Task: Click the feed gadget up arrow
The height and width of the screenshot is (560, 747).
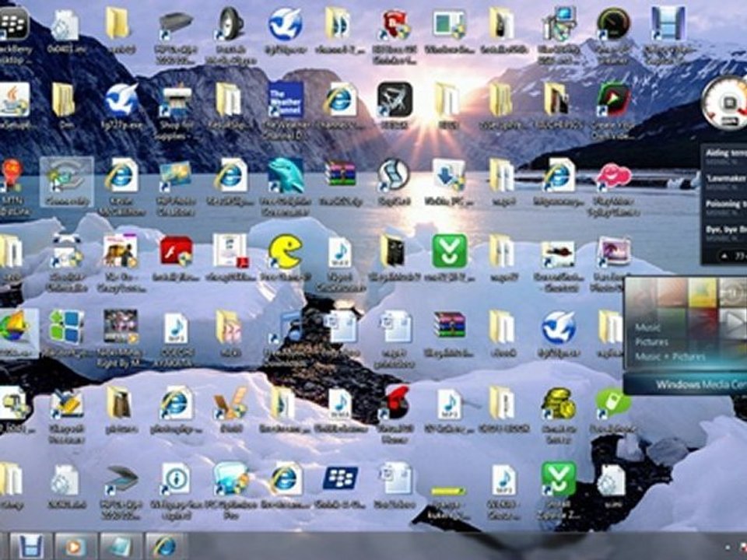Action: click(x=724, y=256)
